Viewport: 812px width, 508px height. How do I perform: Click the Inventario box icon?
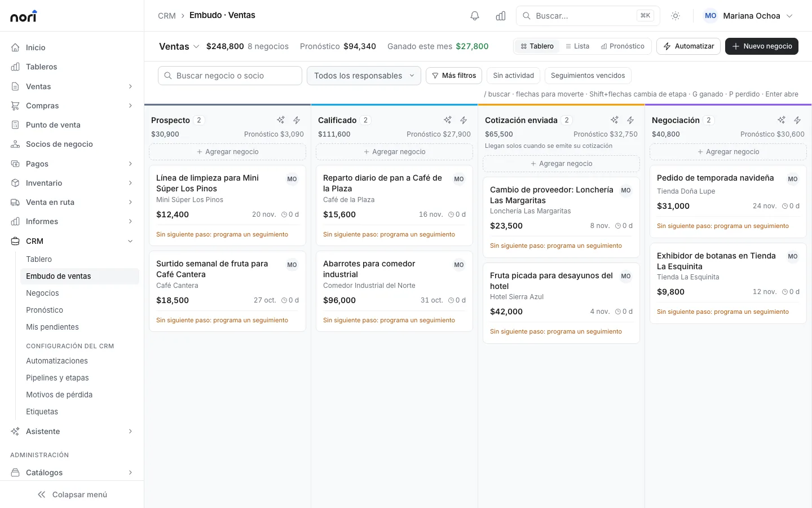(15, 183)
